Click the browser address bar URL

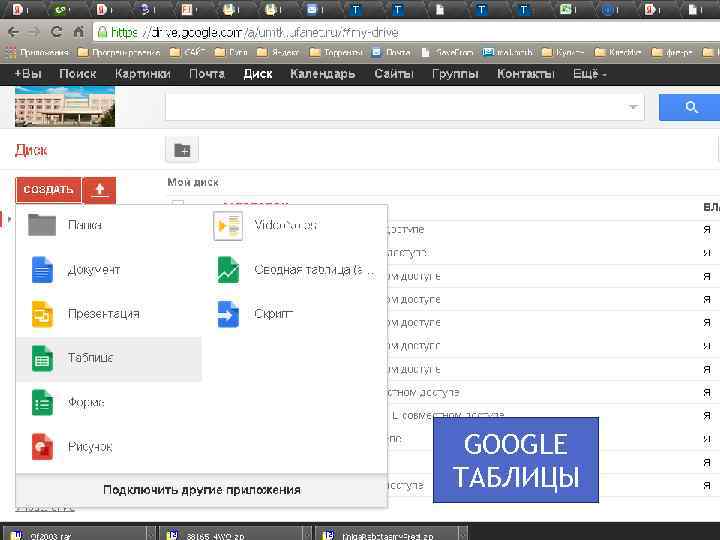255,32
